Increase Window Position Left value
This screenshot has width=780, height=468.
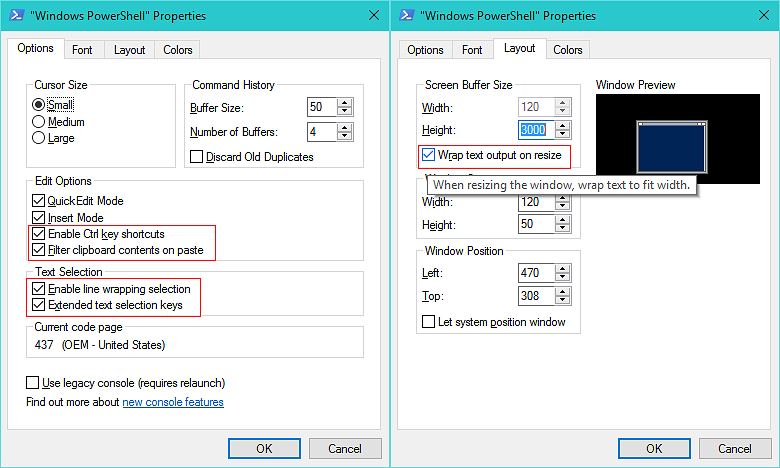pos(563,269)
